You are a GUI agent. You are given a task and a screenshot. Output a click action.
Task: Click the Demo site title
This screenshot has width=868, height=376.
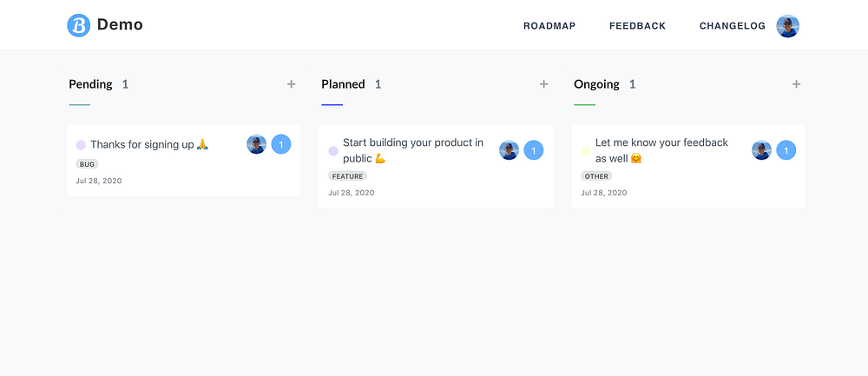[120, 25]
